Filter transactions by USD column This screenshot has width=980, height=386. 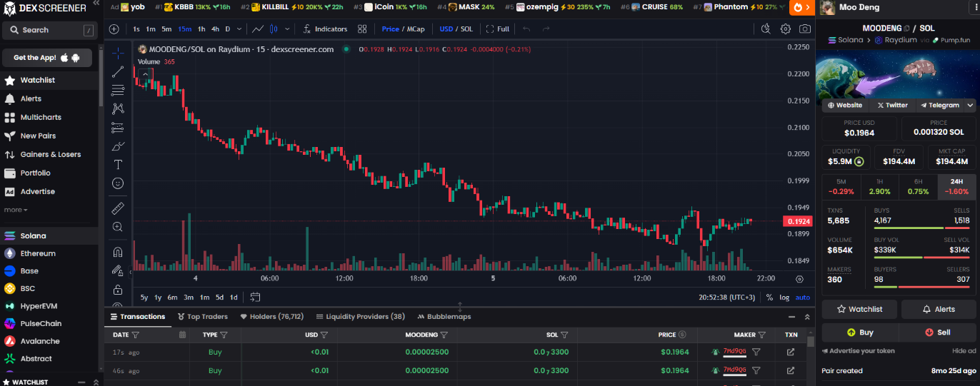(325, 335)
